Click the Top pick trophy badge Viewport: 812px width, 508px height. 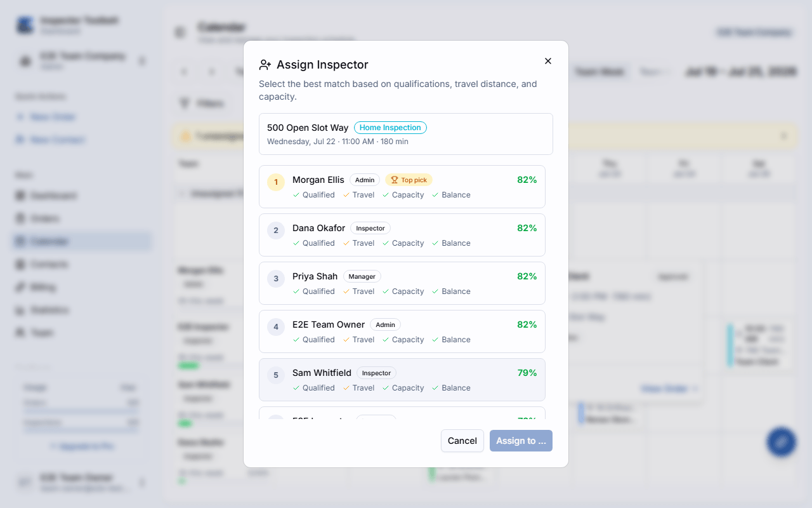409,180
